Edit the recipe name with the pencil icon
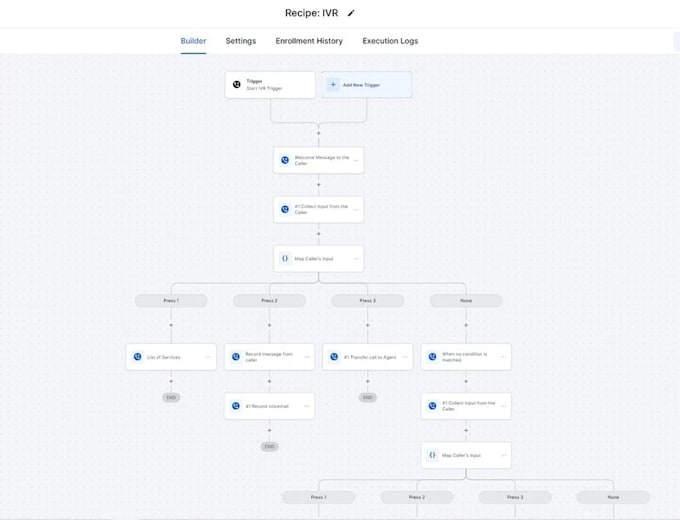 351,13
